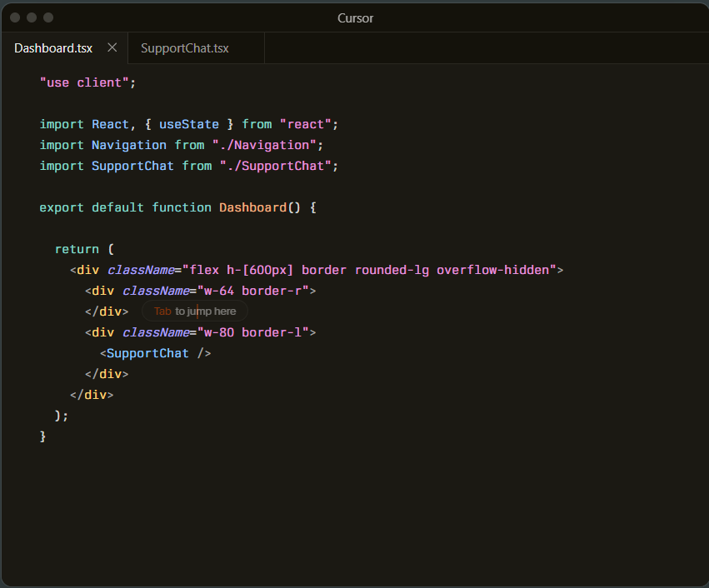
Task: Click the SupportChat JSX element
Action: coord(147,353)
